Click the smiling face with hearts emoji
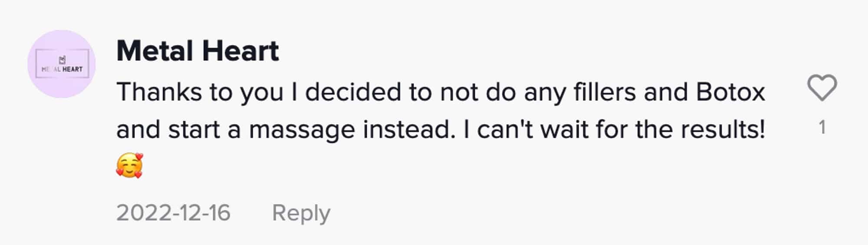This screenshot has height=245, width=868. tap(129, 166)
